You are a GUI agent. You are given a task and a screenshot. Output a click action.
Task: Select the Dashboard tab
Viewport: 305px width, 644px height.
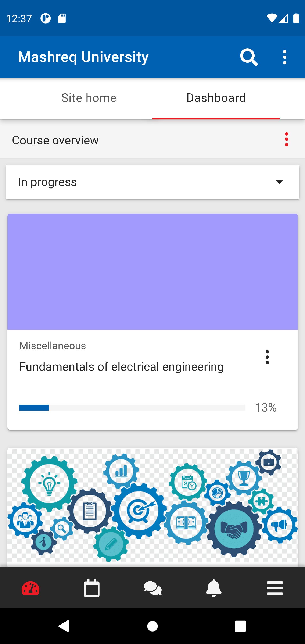[x=216, y=98]
